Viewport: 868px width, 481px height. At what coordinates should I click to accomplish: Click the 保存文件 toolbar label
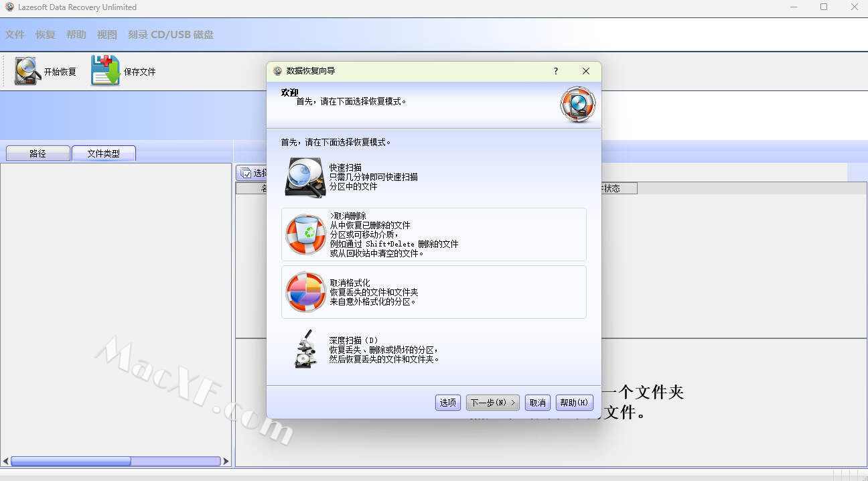pyautogui.click(x=140, y=72)
